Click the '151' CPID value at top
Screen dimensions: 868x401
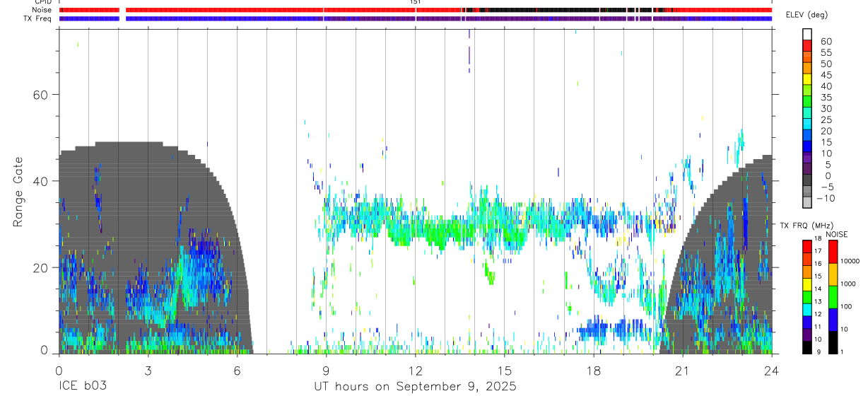tap(415, 2)
